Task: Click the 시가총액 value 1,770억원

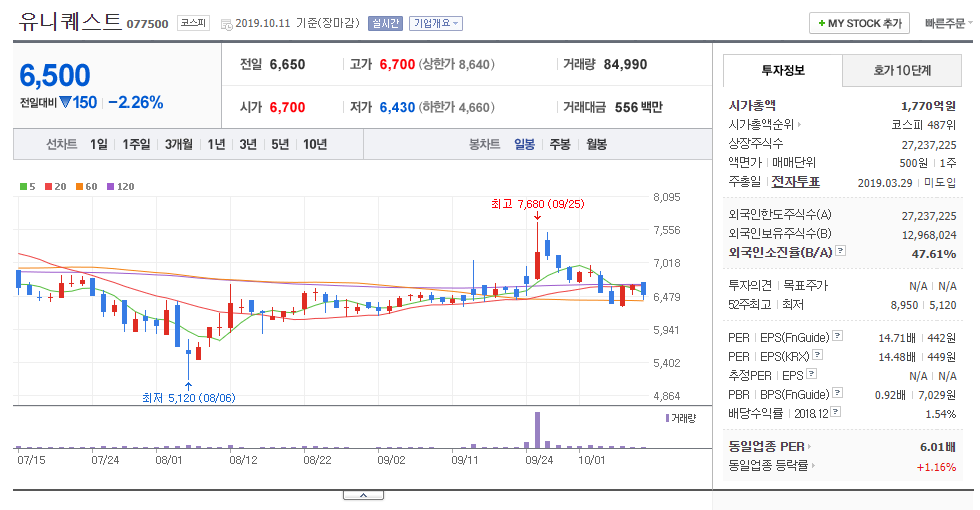Action: tap(928, 106)
